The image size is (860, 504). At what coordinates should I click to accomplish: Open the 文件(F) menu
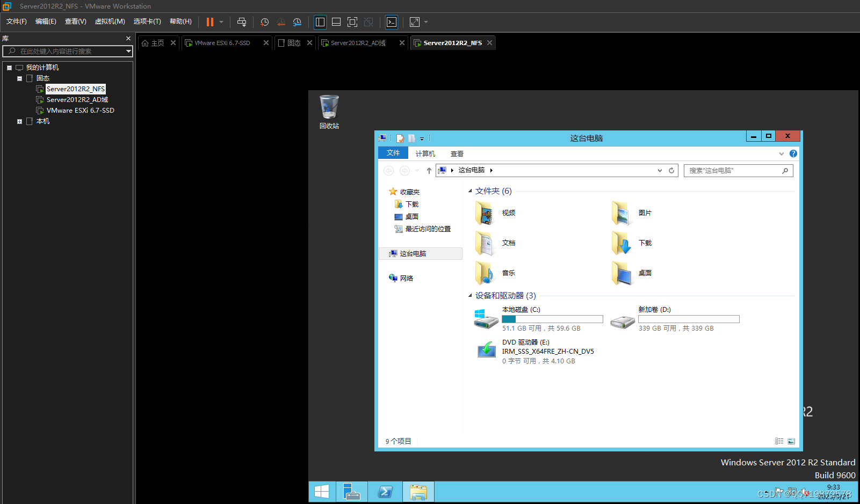tap(17, 21)
